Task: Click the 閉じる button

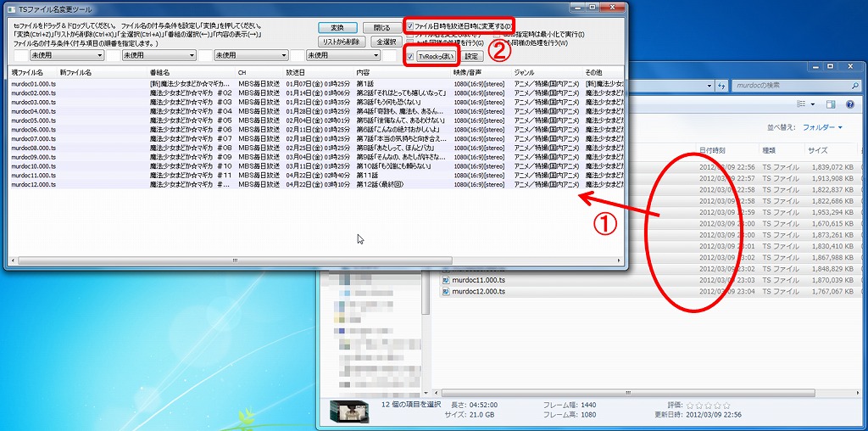Action: pos(382,28)
